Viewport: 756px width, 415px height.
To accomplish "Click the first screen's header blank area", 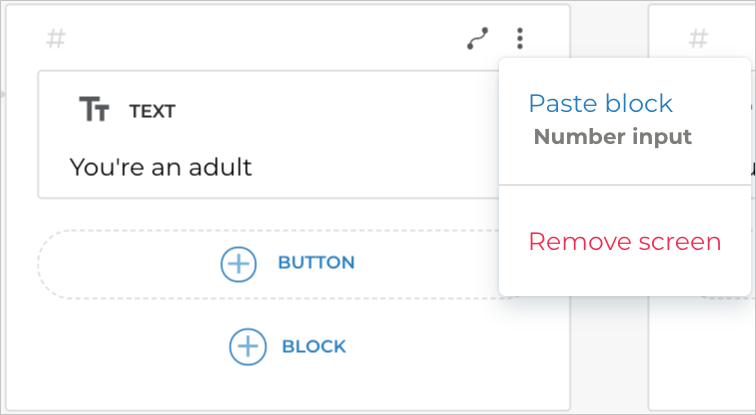I will click(x=260, y=40).
